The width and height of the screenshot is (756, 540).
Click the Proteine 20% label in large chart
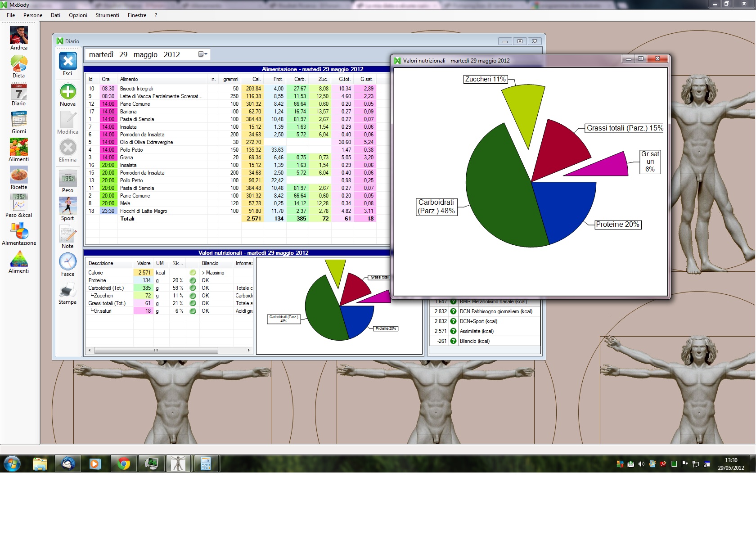618,225
